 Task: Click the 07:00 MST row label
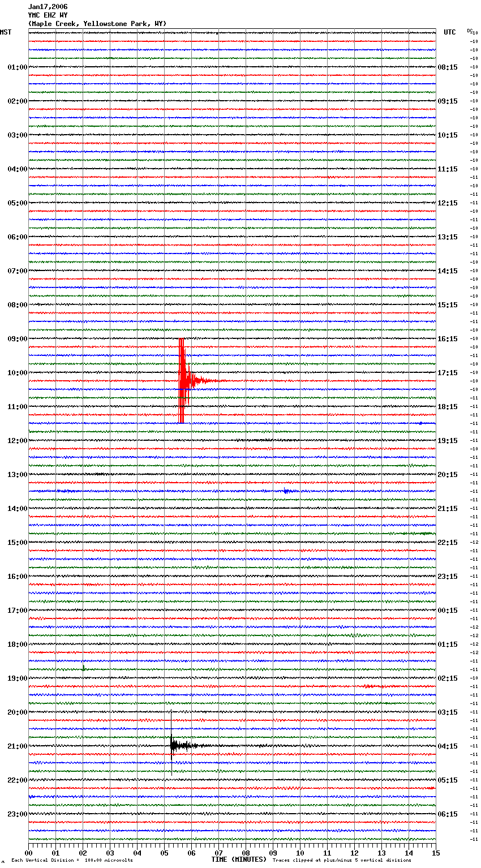[17, 271]
